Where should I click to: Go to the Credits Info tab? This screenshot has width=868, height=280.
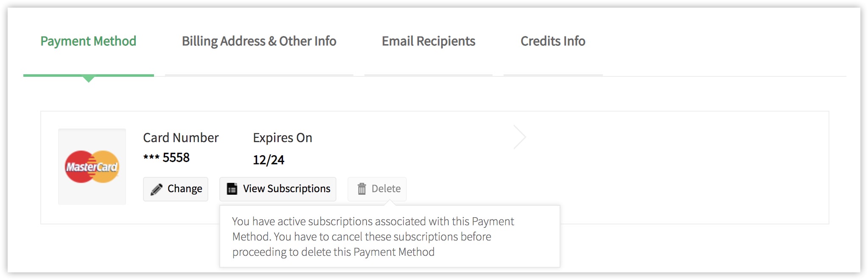click(553, 41)
